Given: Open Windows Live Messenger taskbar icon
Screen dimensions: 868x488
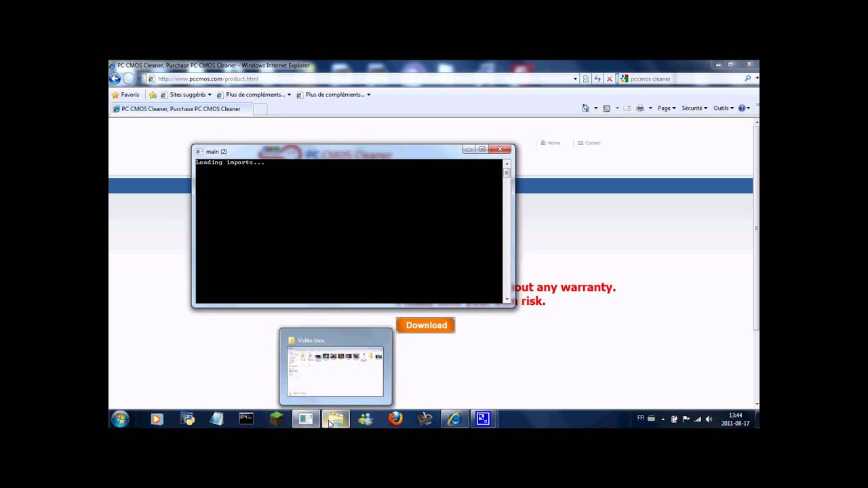Looking at the screenshot, I should (366, 420).
